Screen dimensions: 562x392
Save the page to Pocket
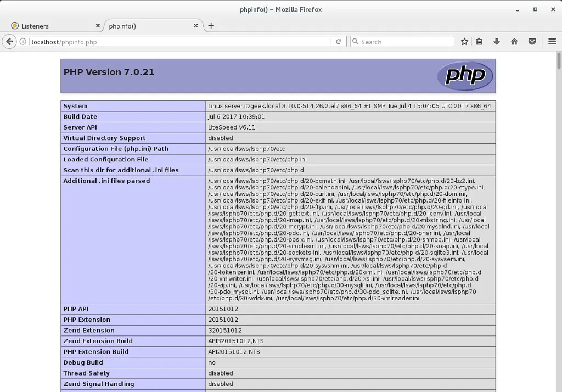pos(532,42)
